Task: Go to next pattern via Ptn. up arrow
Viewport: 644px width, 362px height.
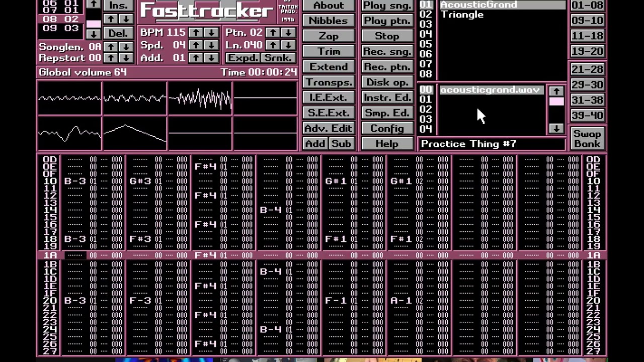Action: [272, 33]
